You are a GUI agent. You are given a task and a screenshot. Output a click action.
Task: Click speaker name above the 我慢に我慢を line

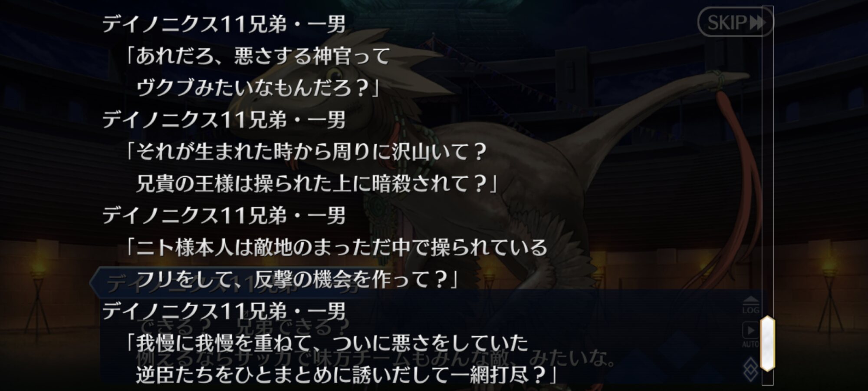[x=224, y=311]
